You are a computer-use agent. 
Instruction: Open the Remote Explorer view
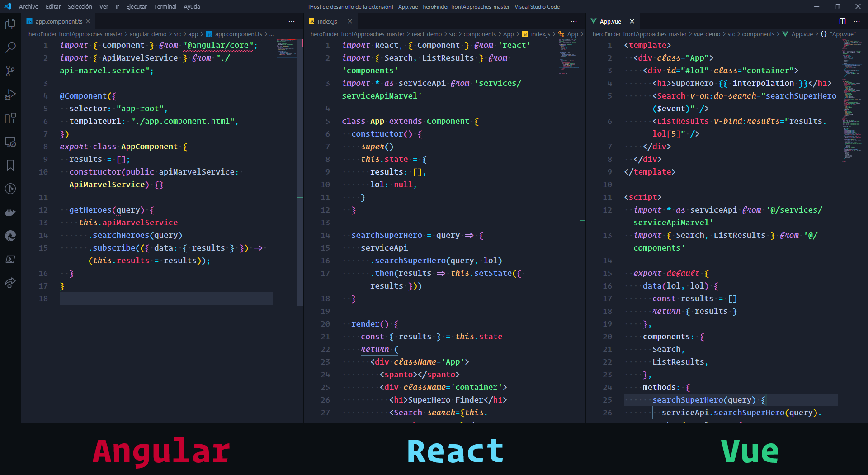pyautogui.click(x=10, y=142)
